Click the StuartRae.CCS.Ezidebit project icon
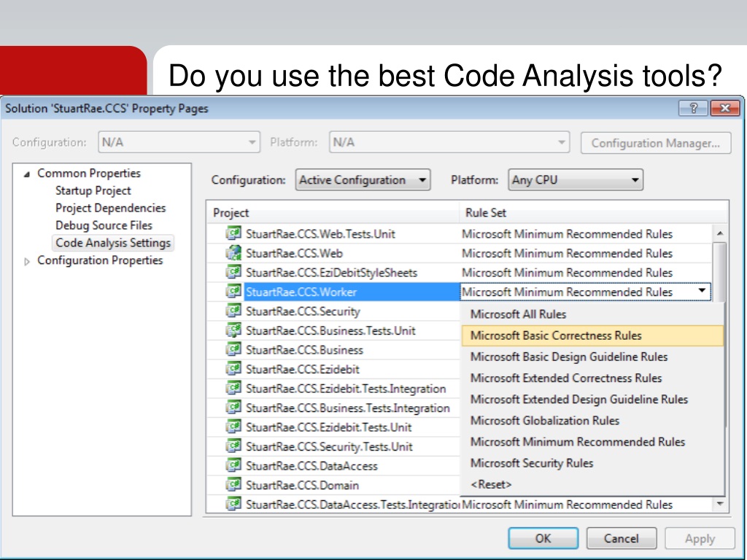Viewport: 747px width, 560px height. coord(233,368)
